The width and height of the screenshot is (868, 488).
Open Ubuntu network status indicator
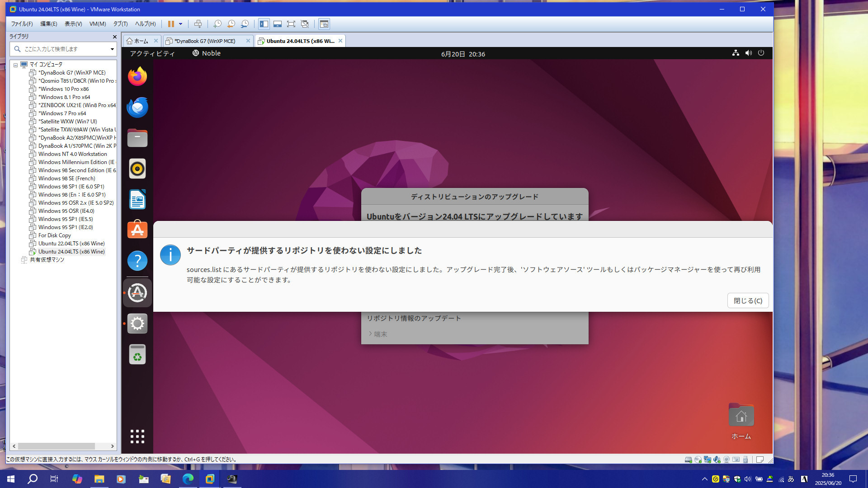tap(736, 53)
